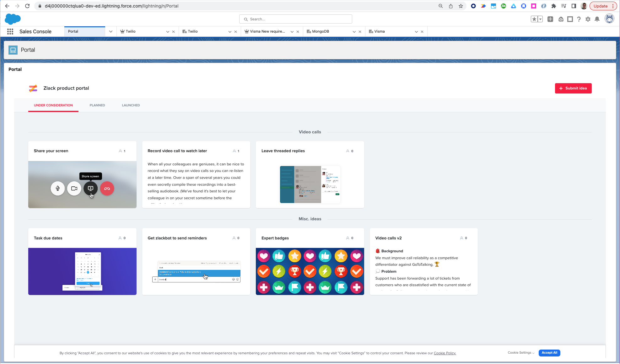Open the Cookie Policy link
This screenshot has height=364, width=620.
pyautogui.click(x=445, y=353)
